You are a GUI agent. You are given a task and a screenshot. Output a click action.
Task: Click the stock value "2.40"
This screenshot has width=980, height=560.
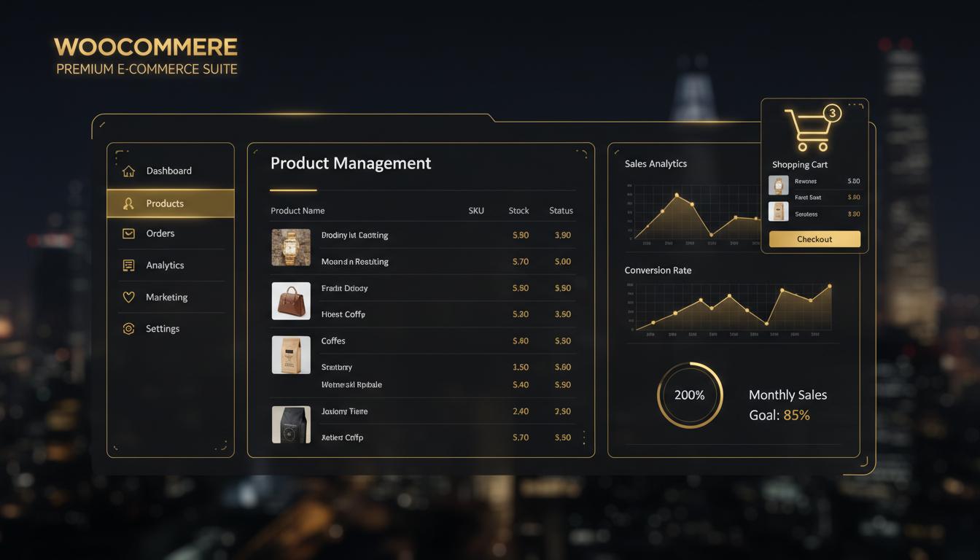[x=521, y=412]
